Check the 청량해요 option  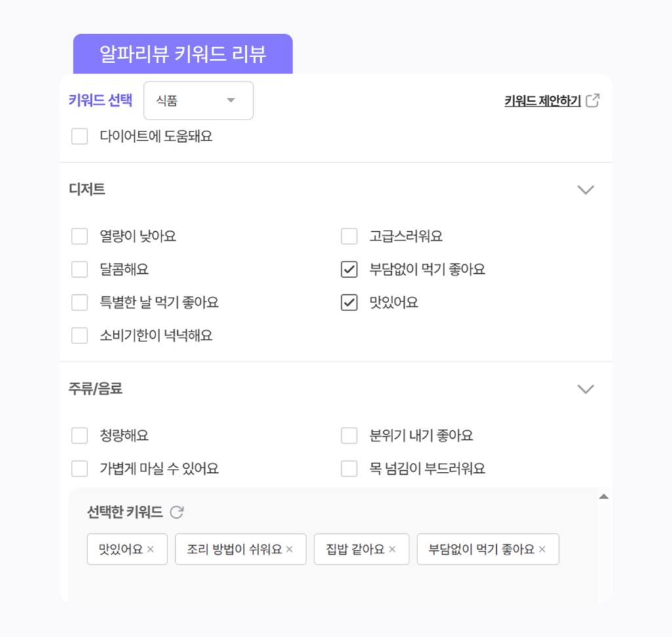tap(79, 435)
